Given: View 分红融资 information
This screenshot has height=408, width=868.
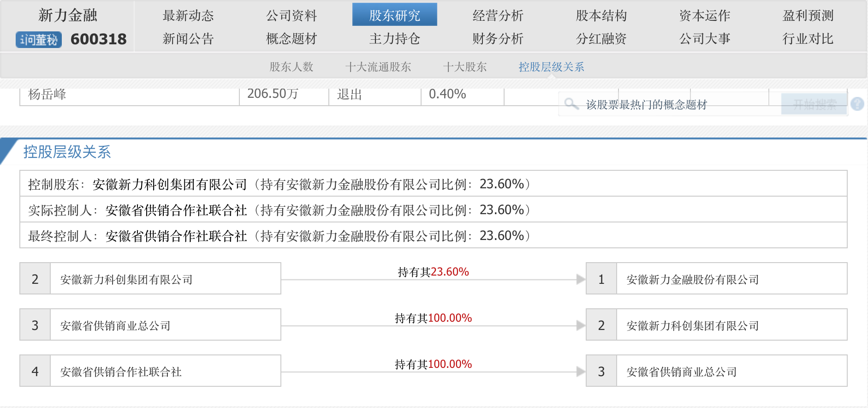Looking at the screenshot, I should 601,39.
